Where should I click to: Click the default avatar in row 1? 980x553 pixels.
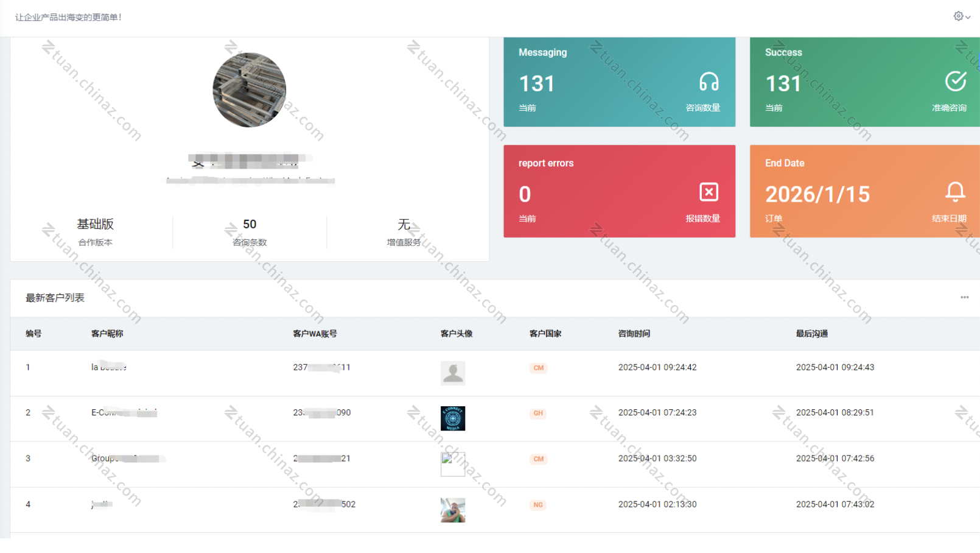[x=453, y=373]
